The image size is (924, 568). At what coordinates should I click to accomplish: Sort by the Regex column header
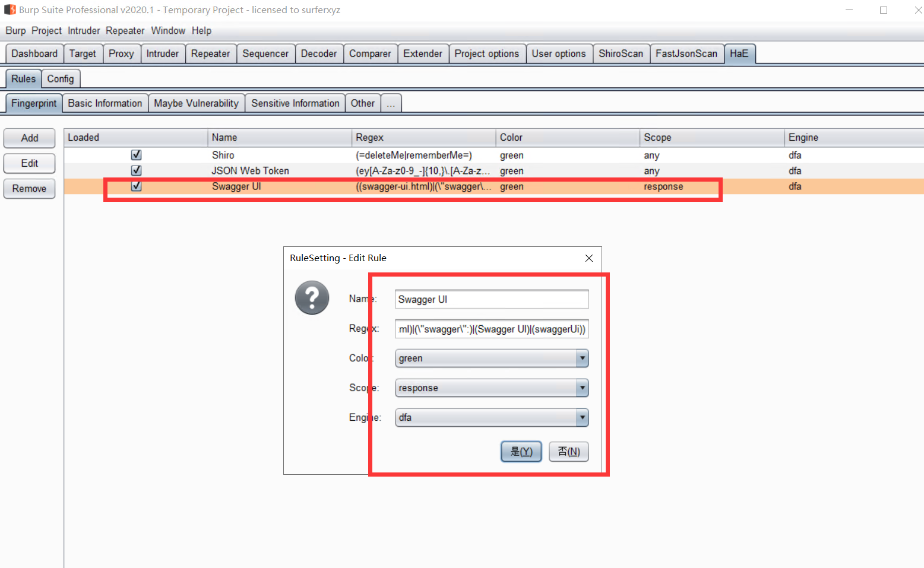(x=424, y=138)
